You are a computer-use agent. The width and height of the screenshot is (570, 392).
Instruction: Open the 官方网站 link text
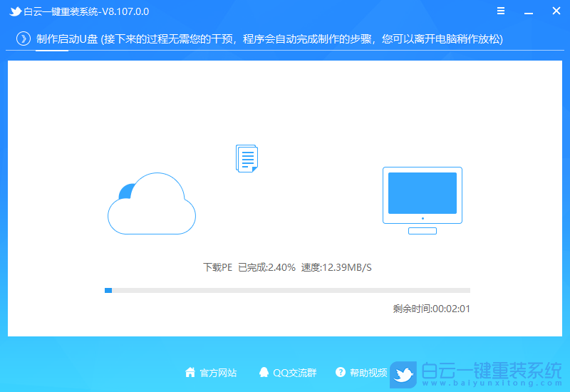click(218, 373)
